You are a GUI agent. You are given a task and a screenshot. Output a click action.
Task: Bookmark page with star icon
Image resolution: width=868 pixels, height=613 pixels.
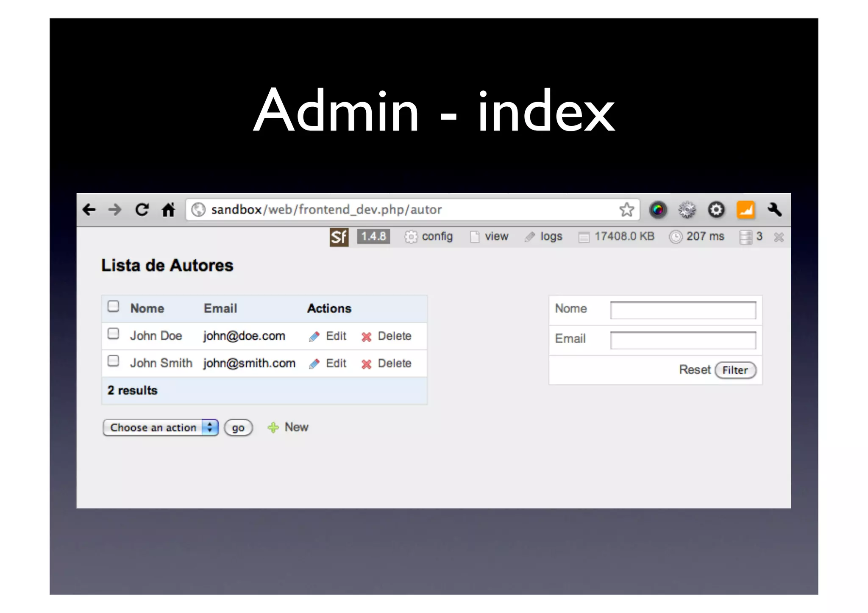point(627,209)
